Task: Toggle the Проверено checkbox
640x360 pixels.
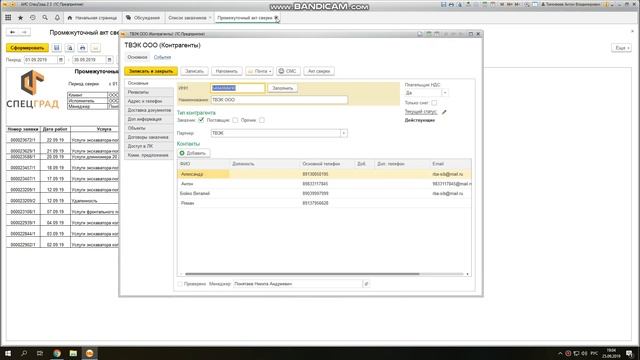Action: tap(180, 284)
